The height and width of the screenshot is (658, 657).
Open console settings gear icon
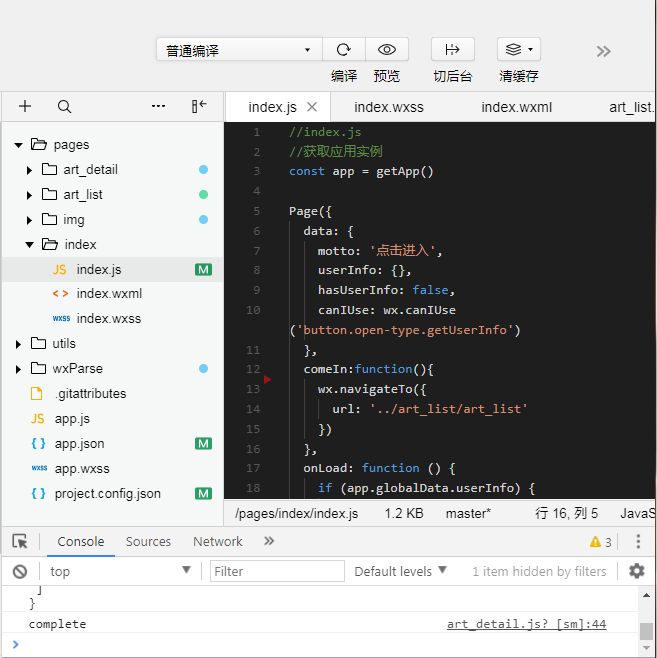click(636, 571)
